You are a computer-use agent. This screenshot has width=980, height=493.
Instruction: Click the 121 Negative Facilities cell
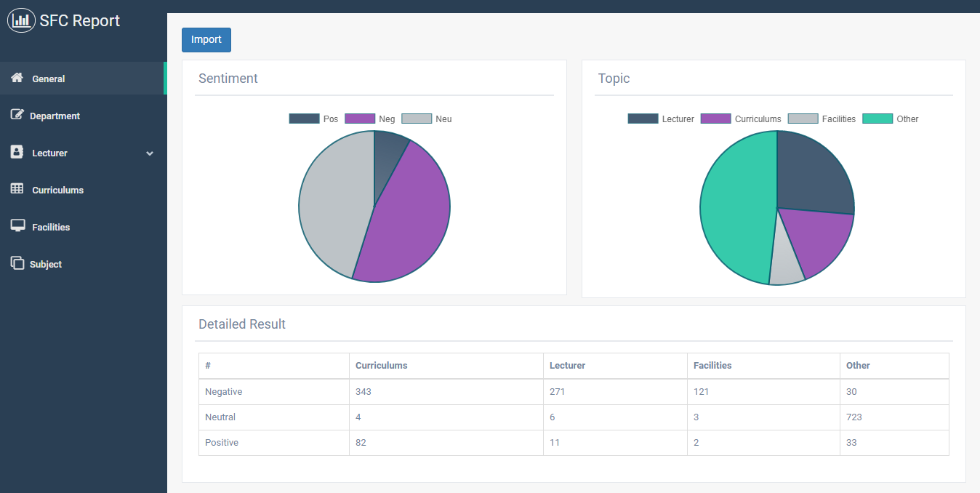[x=764, y=392]
